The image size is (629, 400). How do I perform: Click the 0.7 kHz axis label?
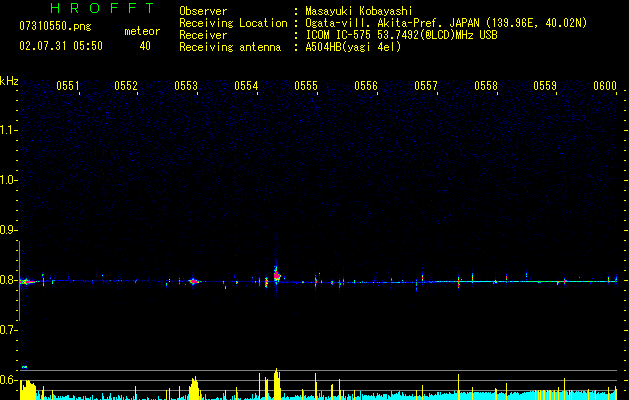(x=9, y=330)
